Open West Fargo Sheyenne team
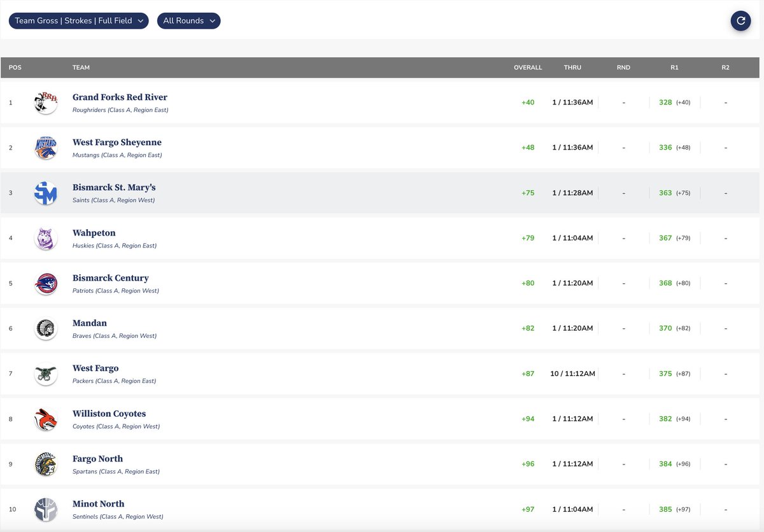The image size is (764, 532). (117, 143)
